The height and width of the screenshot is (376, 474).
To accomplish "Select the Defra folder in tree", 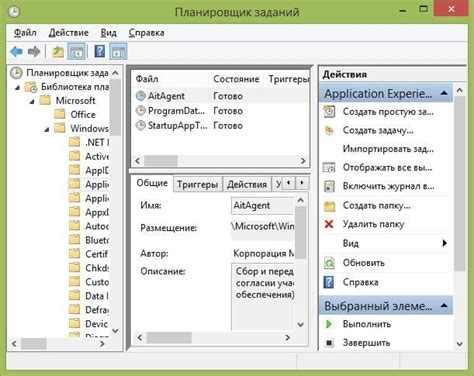I will 89,310.
